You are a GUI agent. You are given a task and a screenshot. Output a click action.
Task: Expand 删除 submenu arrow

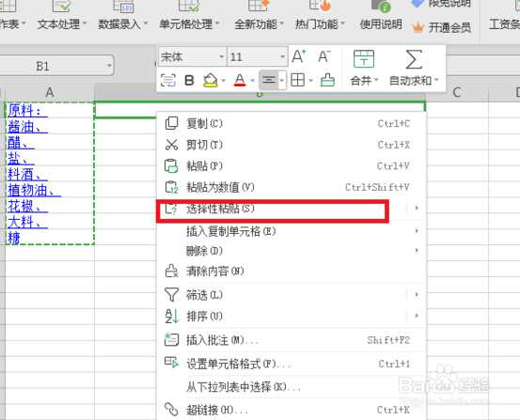417,250
